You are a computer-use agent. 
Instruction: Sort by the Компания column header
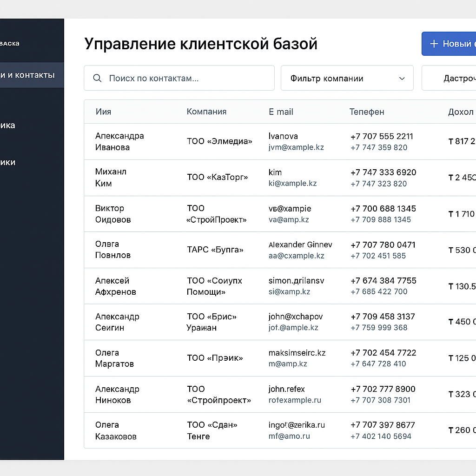tap(206, 112)
